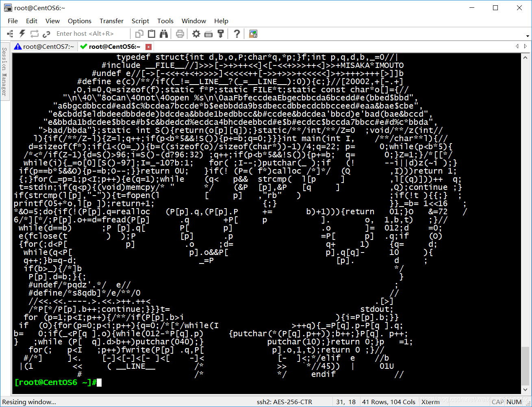Close the root@CentOS6:~ tab
532x407 pixels.
click(x=148, y=47)
